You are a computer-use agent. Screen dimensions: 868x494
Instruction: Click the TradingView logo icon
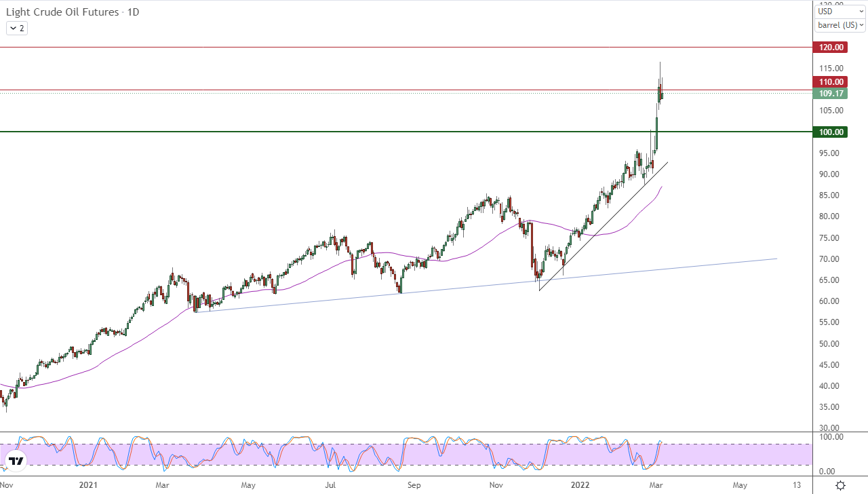pyautogui.click(x=16, y=461)
